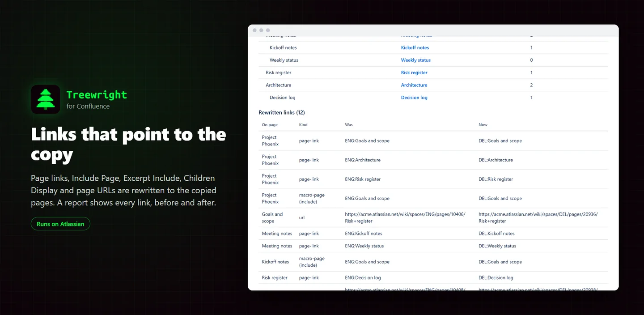This screenshot has width=644, height=315.
Task: Click the count 0 in Weekly status row
Action: pos(531,60)
